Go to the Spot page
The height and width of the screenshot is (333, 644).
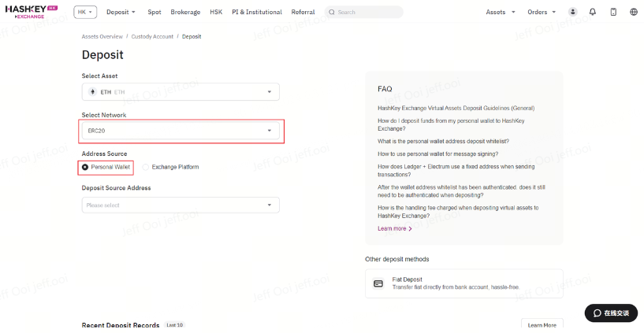[154, 12]
